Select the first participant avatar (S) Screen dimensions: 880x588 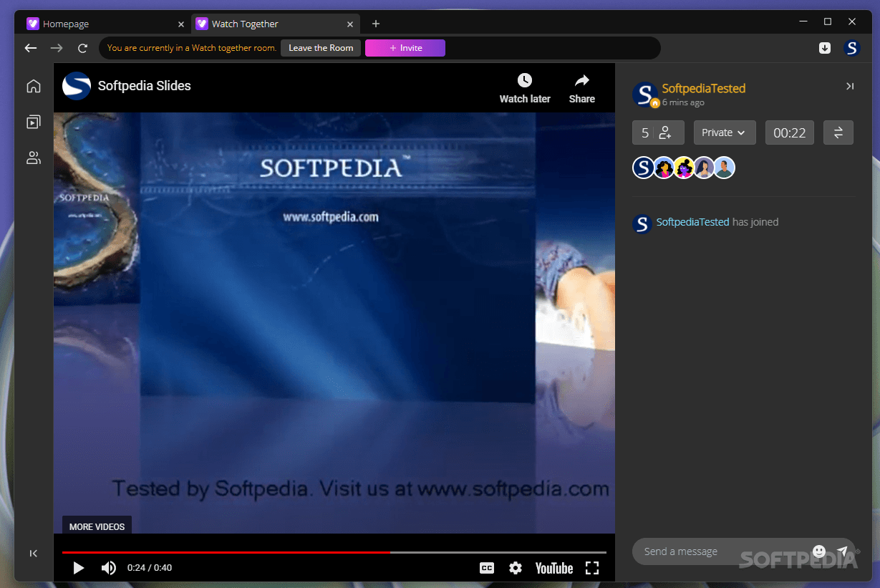644,168
